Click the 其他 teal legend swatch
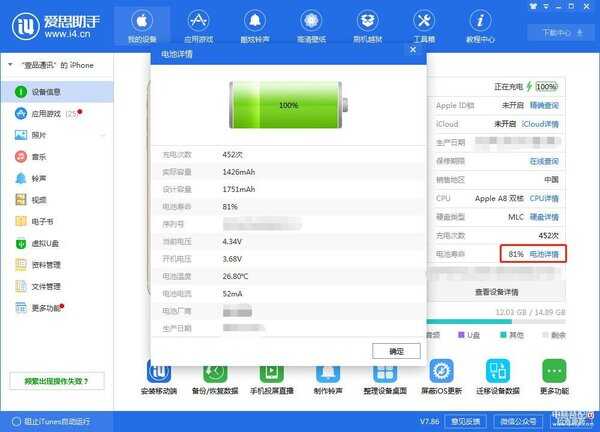Viewport: 600px width, 432px height. point(504,335)
